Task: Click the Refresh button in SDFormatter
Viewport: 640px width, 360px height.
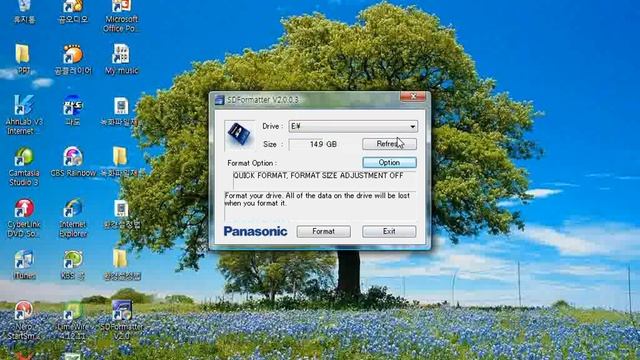Action: pos(389,144)
